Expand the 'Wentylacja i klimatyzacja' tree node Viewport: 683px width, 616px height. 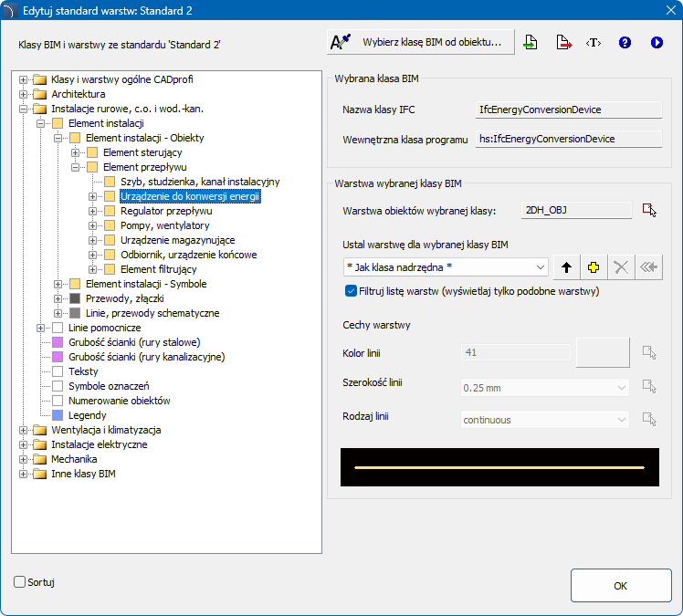pos(23,430)
